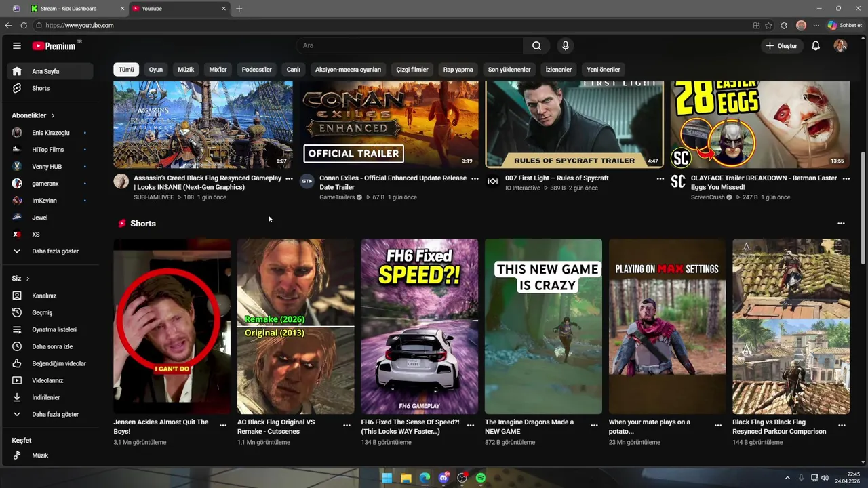
Task: Open Shorts shelf options menu
Action: tap(841, 224)
